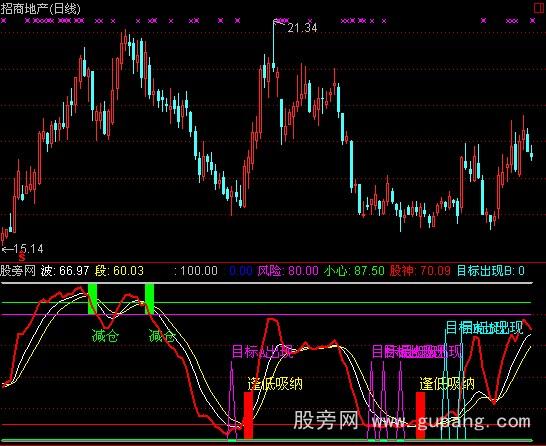
Task: Click the 15.14 low price label
Action: [x=29, y=249]
